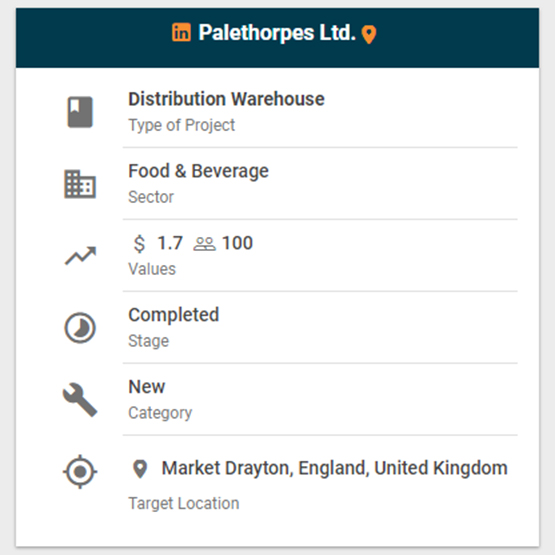555x555 pixels.
Task: Select the Palethorpes Ltd. company title
Action: [x=277, y=33]
